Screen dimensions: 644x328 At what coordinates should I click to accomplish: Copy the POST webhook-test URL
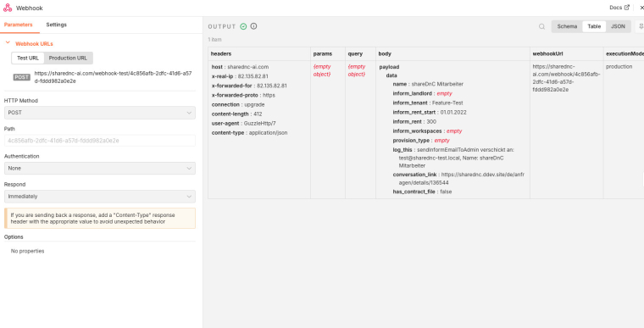(114, 77)
